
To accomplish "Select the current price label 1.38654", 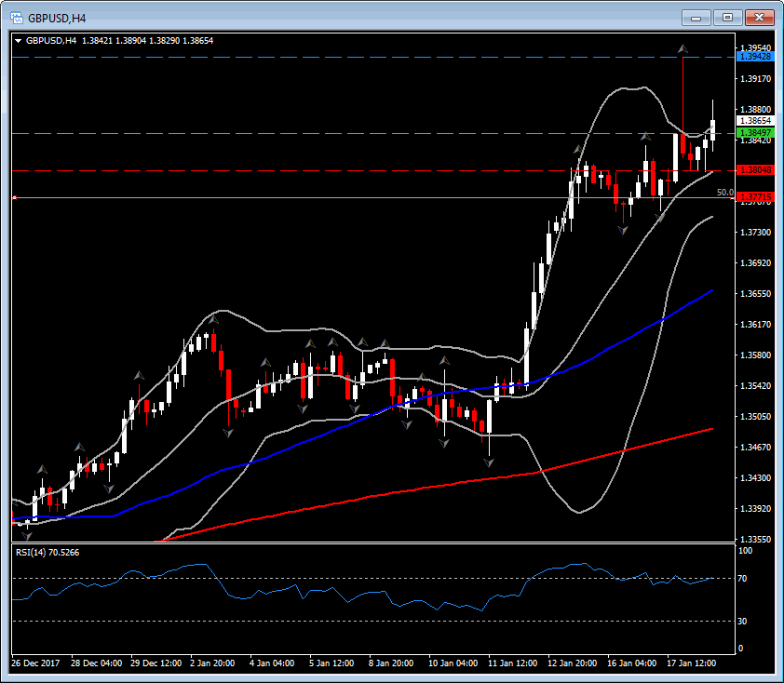I will click(755, 120).
